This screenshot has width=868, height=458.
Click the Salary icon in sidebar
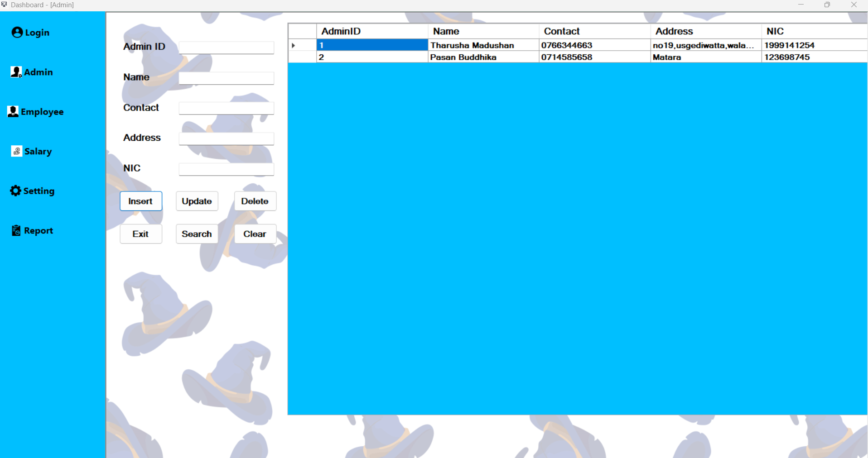point(17,151)
